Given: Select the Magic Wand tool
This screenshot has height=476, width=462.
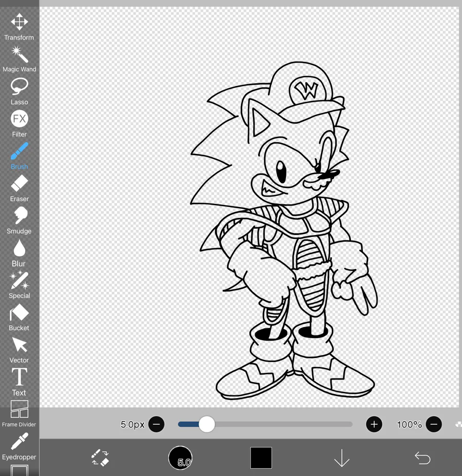Looking at the screenshot, I should tap(19, 59).
